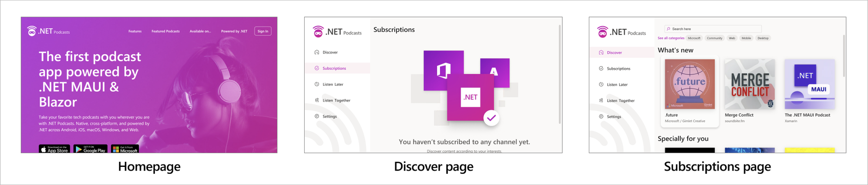Open 'See all categories' link
The image size is (868, 185).
click(670, 38)
